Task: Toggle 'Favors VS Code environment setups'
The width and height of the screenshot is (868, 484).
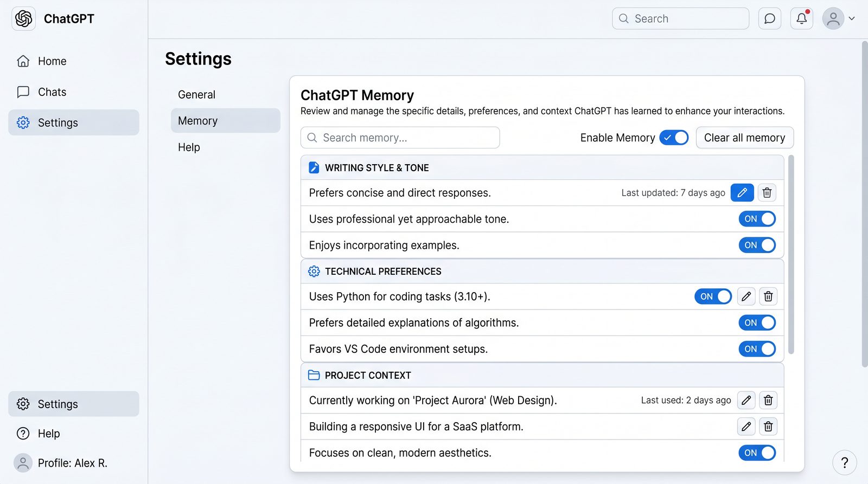Action: (x=757, y=349)
